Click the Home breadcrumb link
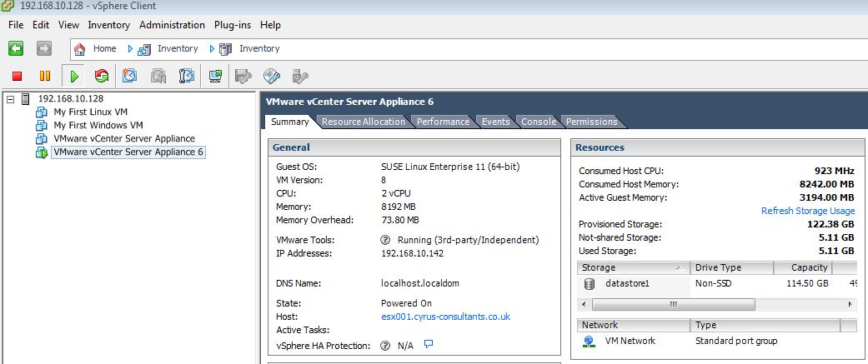This screenshot has width=868, height=364. 104,48
